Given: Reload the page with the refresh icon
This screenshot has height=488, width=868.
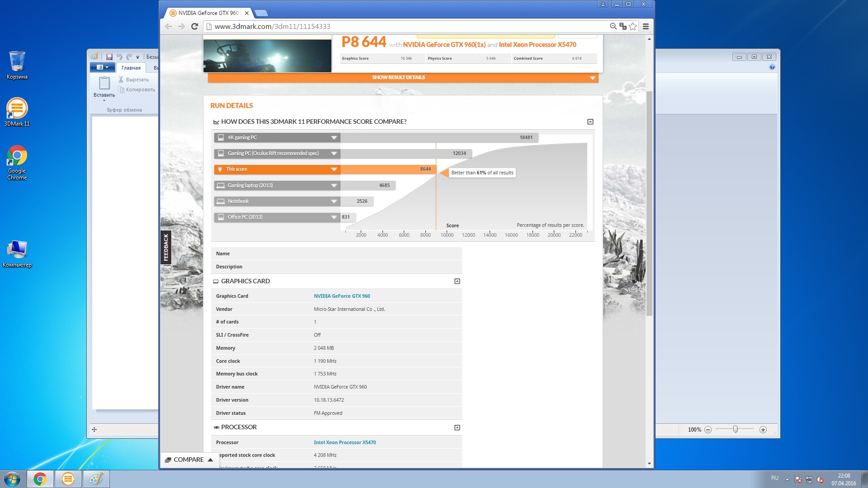Looking at the screenshot, I should coord(194,26).
